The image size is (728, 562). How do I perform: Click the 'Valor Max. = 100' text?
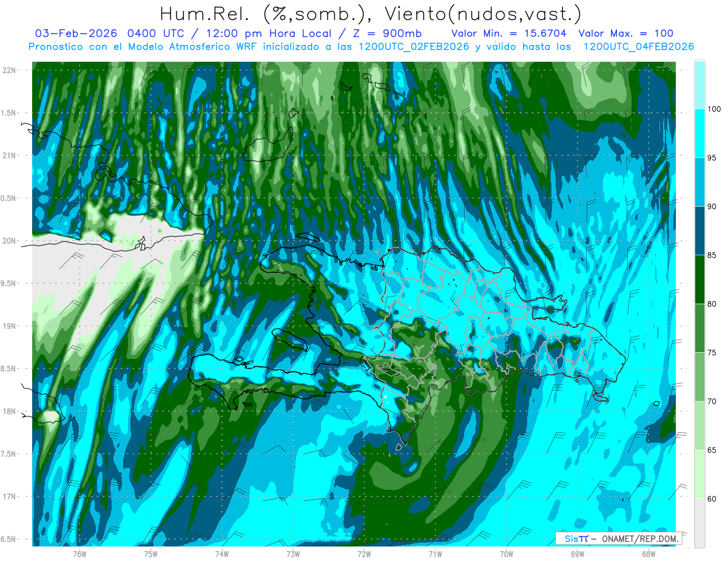(x=626, y=34)
